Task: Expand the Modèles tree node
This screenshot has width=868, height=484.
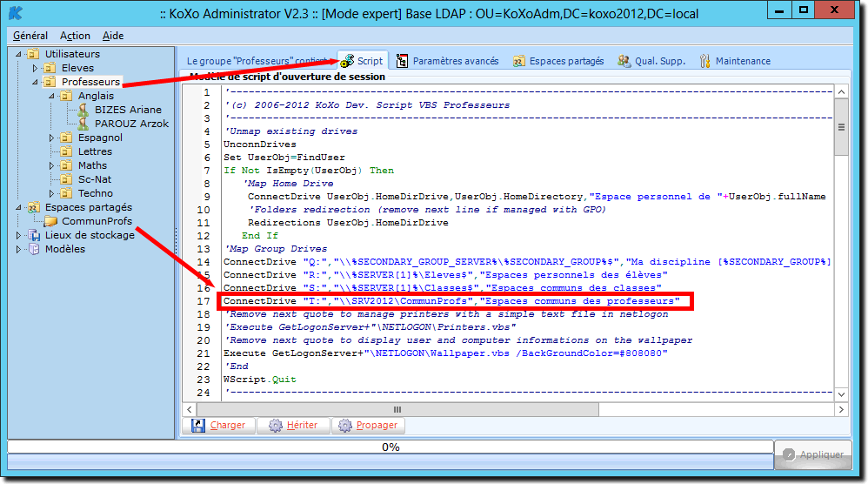Action: (18, 249)
